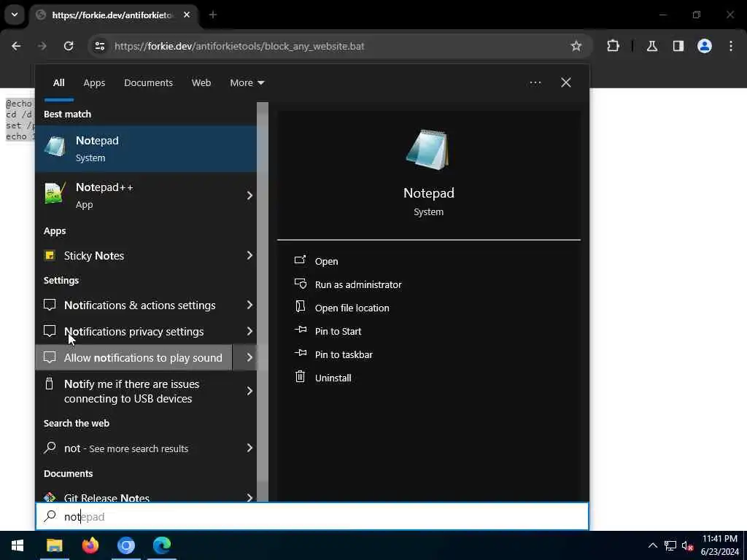The height and width of the screenshot is (560, 747).
Task: Toggle the browser side panel
Action: (678, 46)
